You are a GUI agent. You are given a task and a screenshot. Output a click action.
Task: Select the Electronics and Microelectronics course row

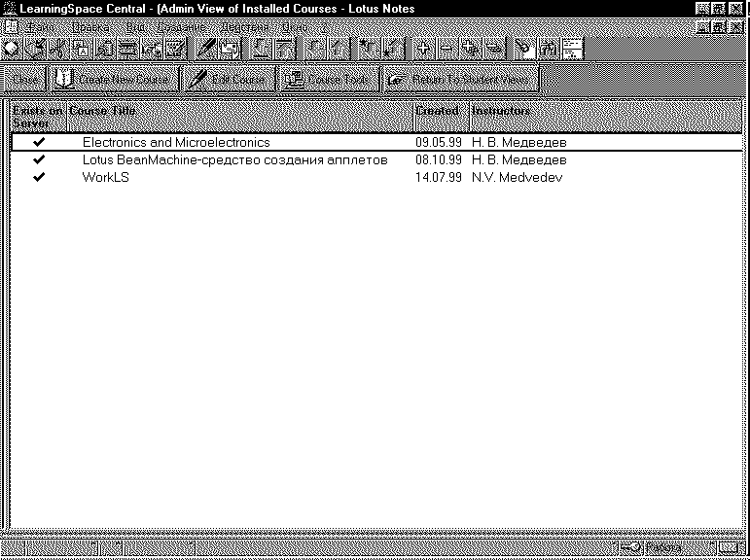click(x=375, y=142)
